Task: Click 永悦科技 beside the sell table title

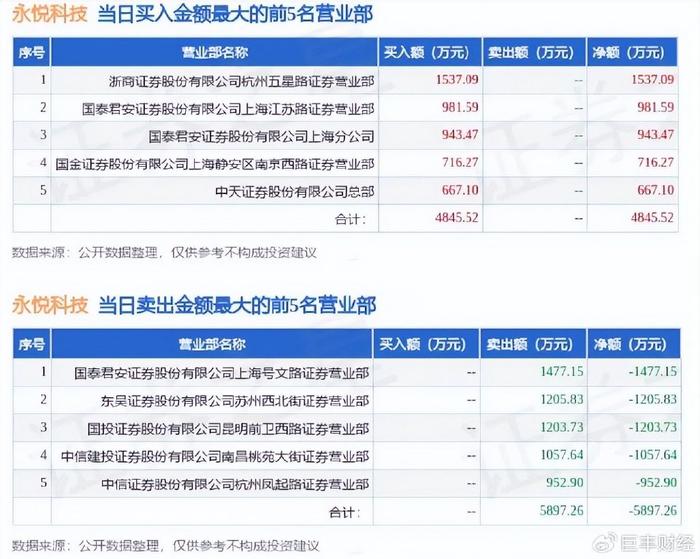Action: tap(50, 305)
